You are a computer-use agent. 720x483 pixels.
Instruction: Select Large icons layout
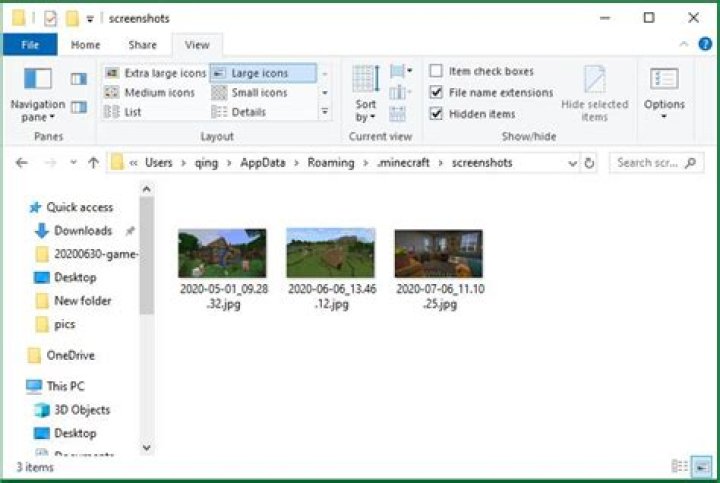tap(263, 73)
